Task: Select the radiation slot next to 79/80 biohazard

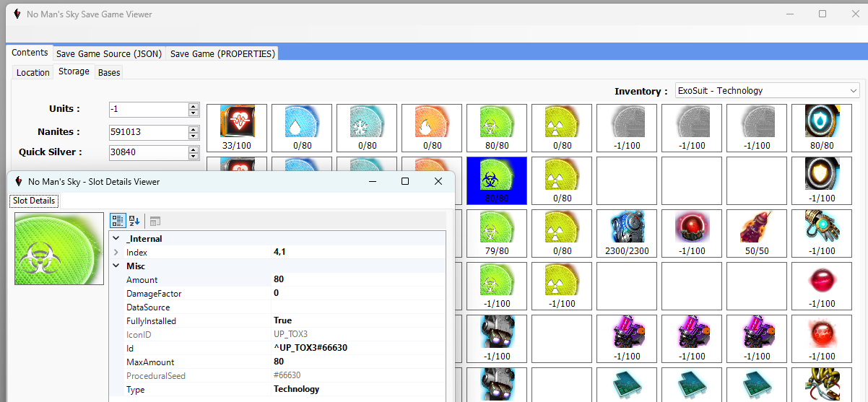Action: click(562, 233)
